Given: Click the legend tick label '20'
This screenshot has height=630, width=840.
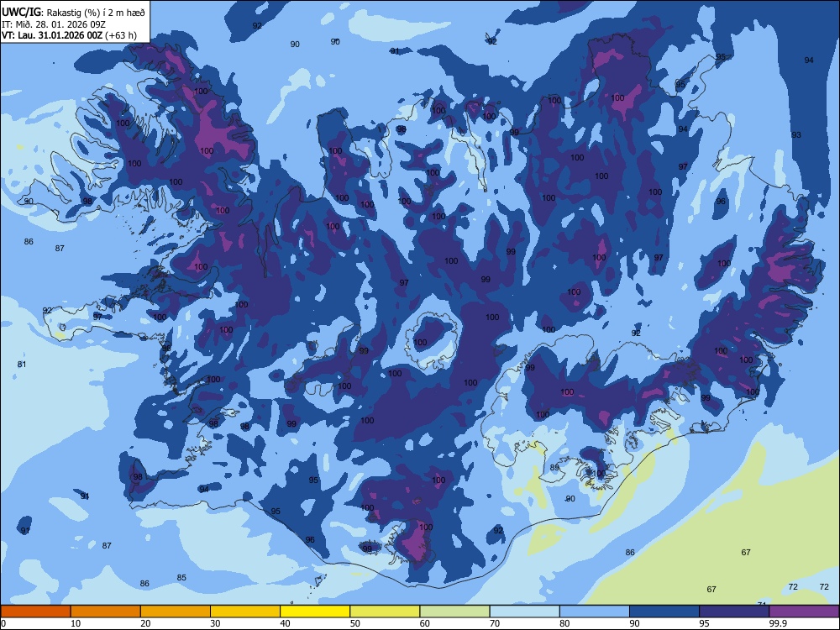Looking at the screenshot, I should (145, 623).
